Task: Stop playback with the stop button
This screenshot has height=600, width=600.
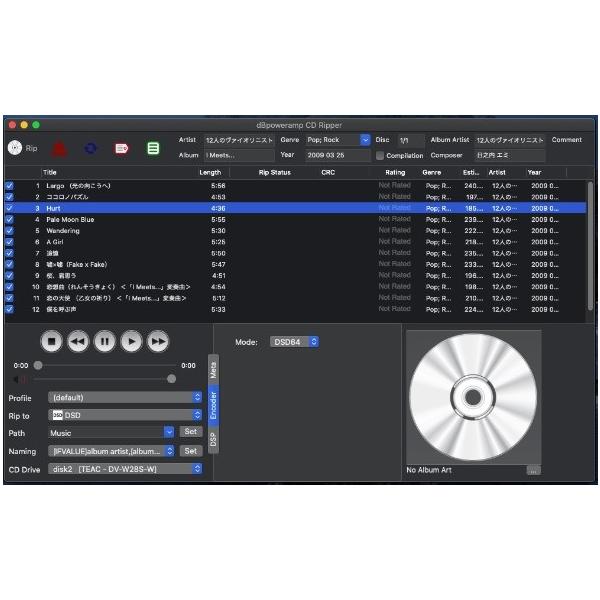Action: (x=51, y=341)
